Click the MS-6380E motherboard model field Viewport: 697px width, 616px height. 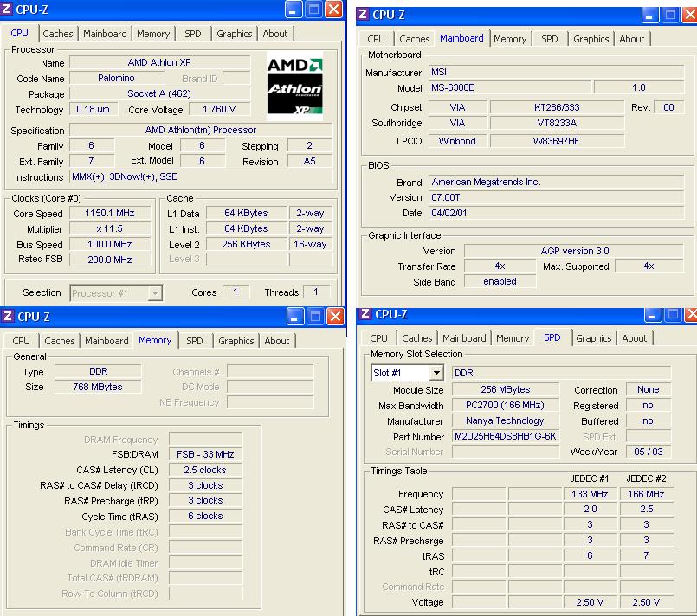510,87
